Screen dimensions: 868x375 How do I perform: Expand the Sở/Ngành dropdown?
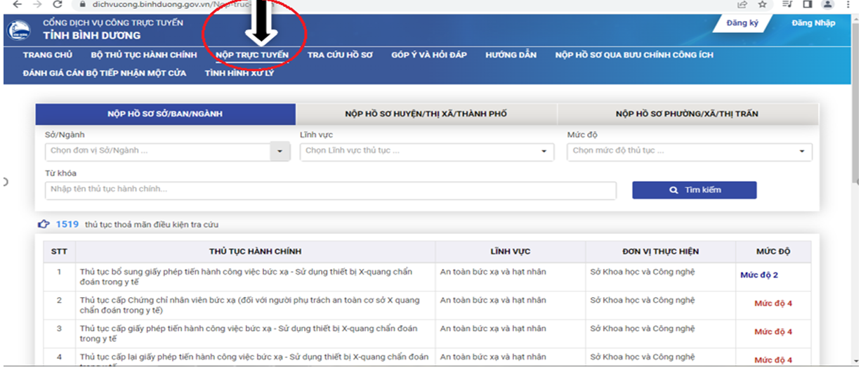tap(280, 151)
